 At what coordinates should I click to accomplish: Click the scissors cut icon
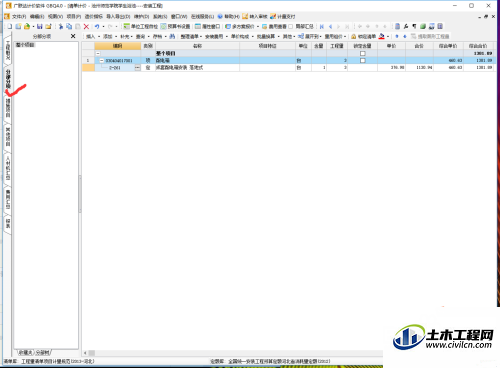pos(61,26)
